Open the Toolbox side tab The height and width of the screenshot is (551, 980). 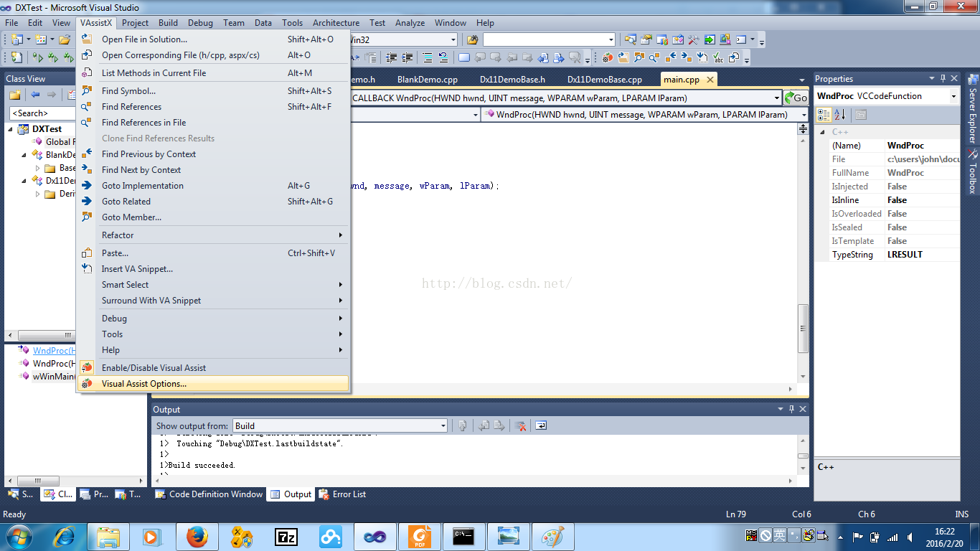[972, 171]
